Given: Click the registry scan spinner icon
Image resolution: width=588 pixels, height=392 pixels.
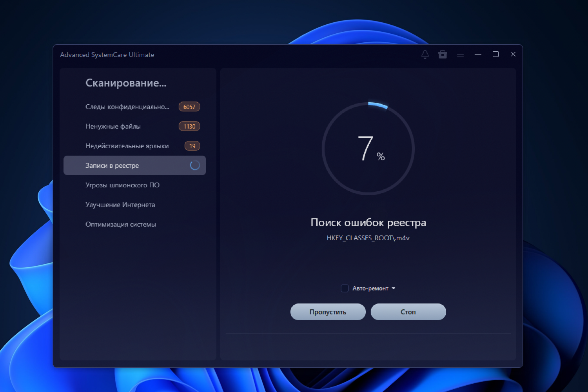Looking at the screenshot, I should click(x=195, y=165).
